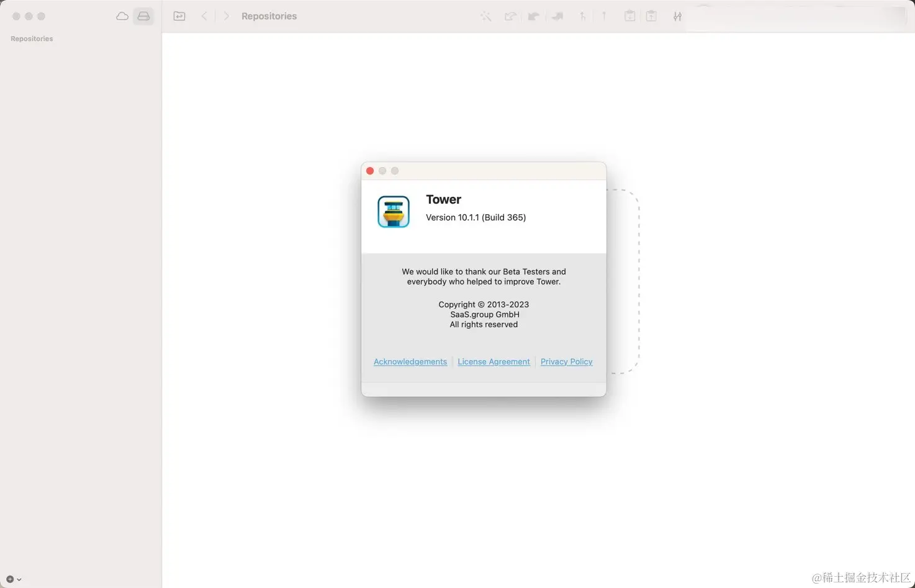
Task: Click the Save Stash icon
Action: tap(629, 16)
